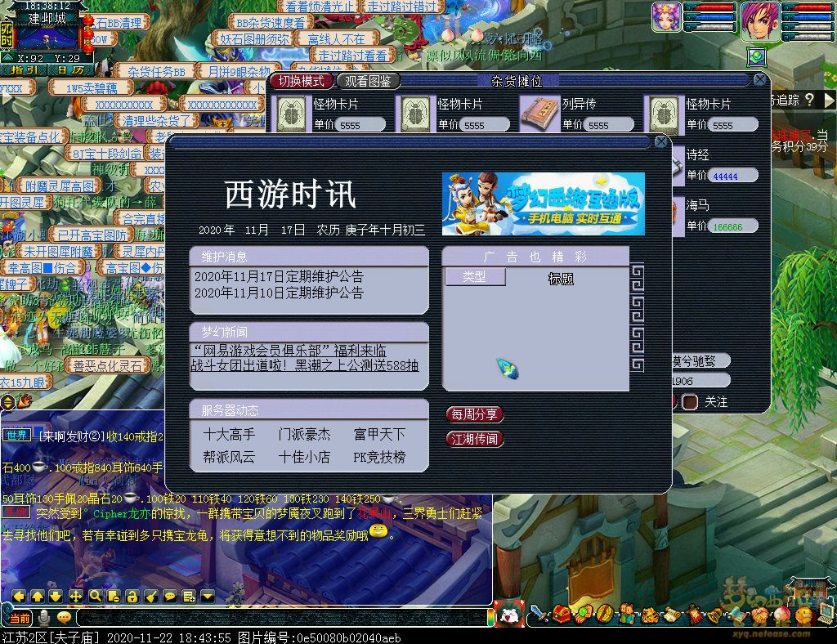Screen dimensions: 837x644
Task: Open the scroll quest icon in bottom bar
Action: pos(672,615)
